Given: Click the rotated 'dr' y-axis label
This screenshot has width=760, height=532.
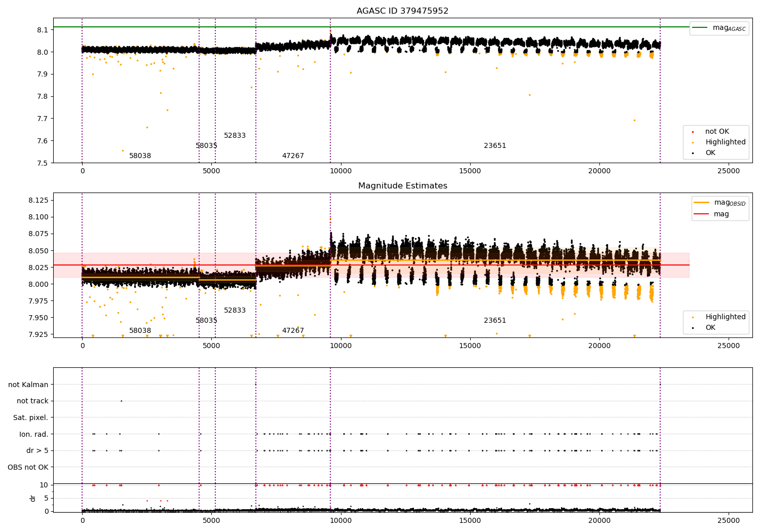Looking at the screenshot, I should pos(33,498).
